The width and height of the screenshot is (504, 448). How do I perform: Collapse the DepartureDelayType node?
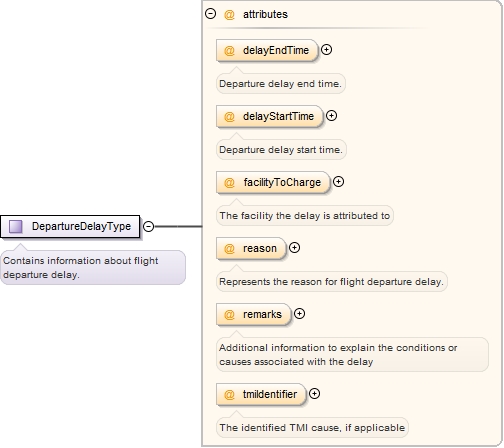[x=149, y=226]
